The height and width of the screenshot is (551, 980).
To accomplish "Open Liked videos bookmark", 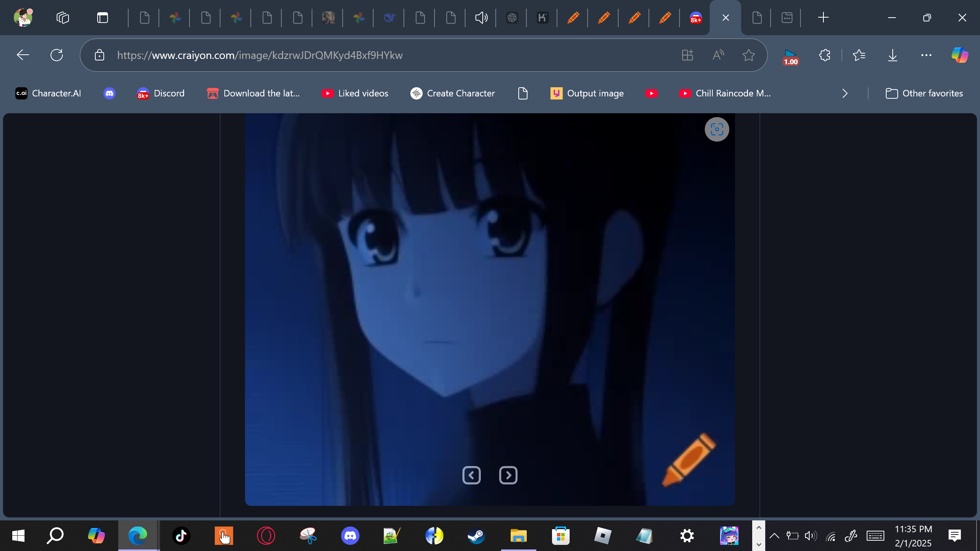I will tap(355, 93).
